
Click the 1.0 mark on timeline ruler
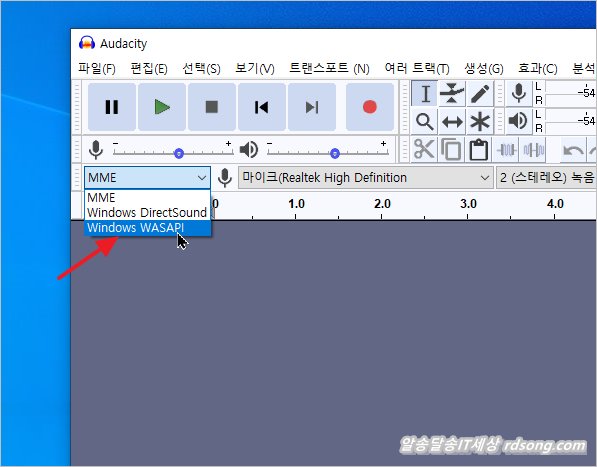click(296, 204)
